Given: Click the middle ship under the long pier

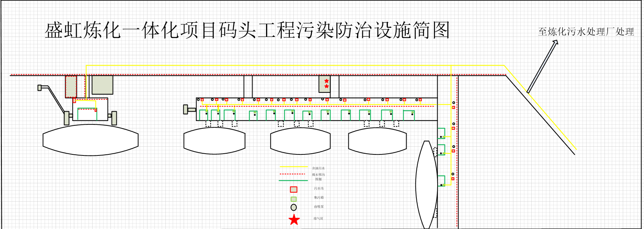Looking at the screenshot, I should pos(300,141).
